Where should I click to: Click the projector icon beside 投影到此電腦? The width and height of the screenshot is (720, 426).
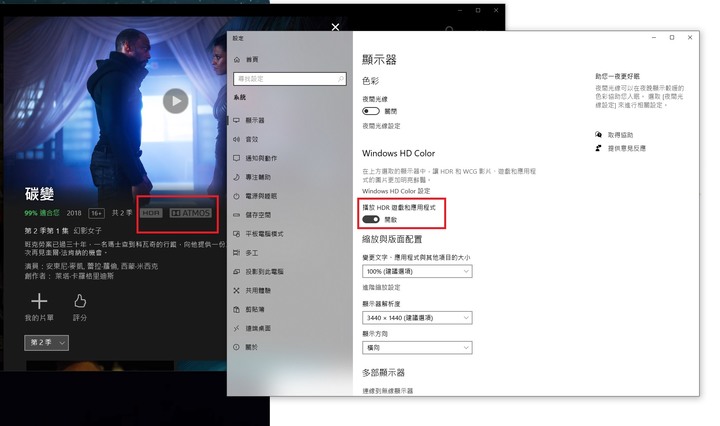tap(236, 272)
